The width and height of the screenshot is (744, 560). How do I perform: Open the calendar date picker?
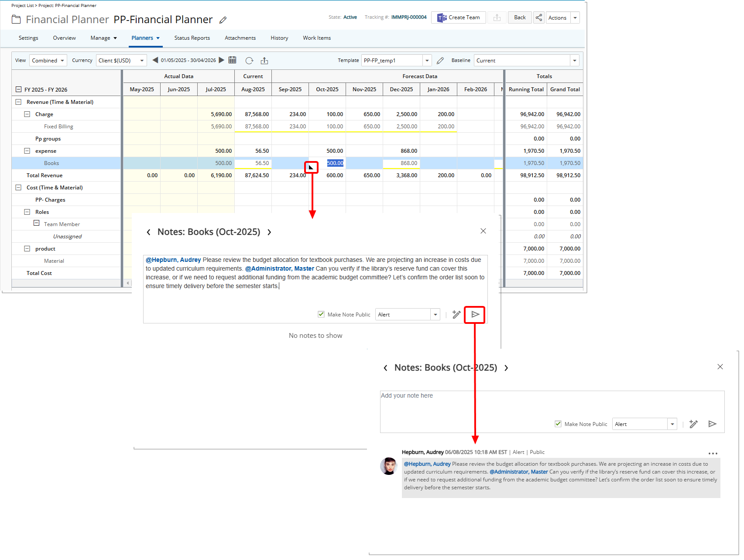(x=233, y=60)
